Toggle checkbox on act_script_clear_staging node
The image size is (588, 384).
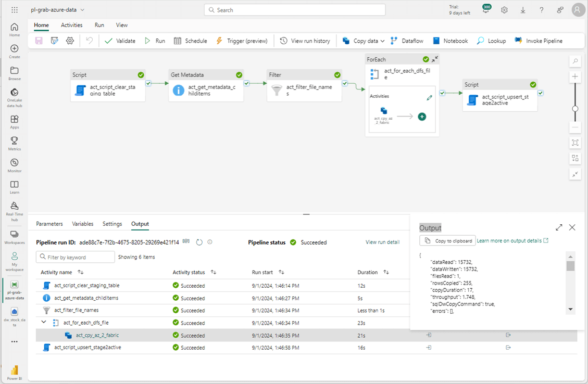(148, 83)
